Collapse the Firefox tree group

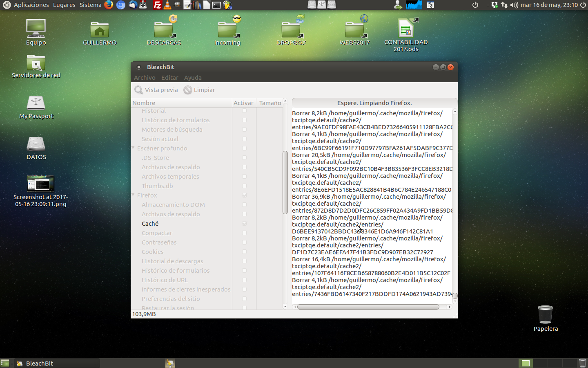click(x=134, y=195)
